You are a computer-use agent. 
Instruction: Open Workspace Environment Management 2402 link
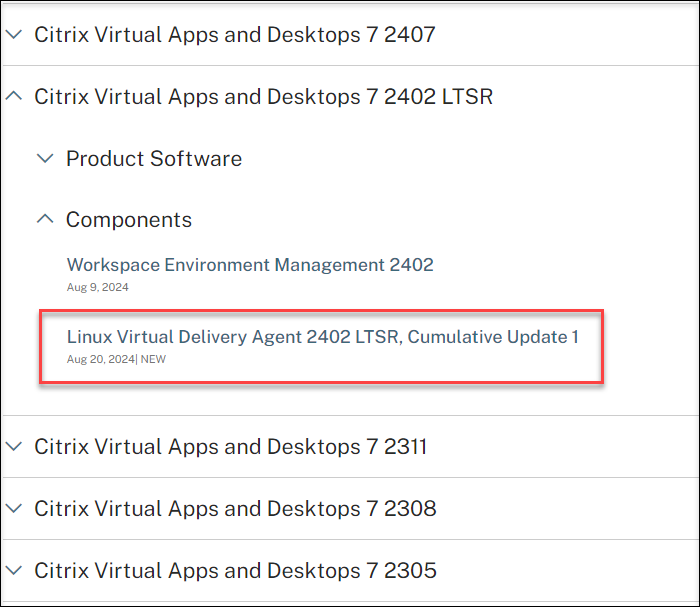tap(250, 265)
